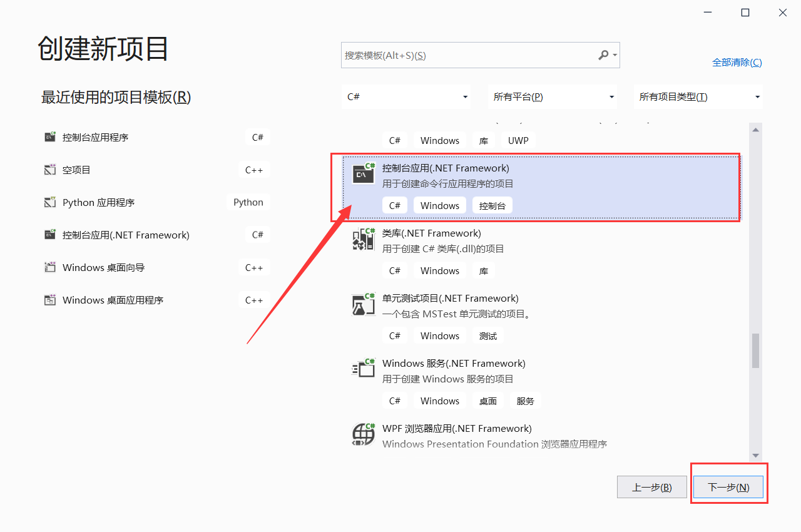Screen dimensions: 801x532
Task: Select recent template Python 应用程序
Action: pos(157,202)
